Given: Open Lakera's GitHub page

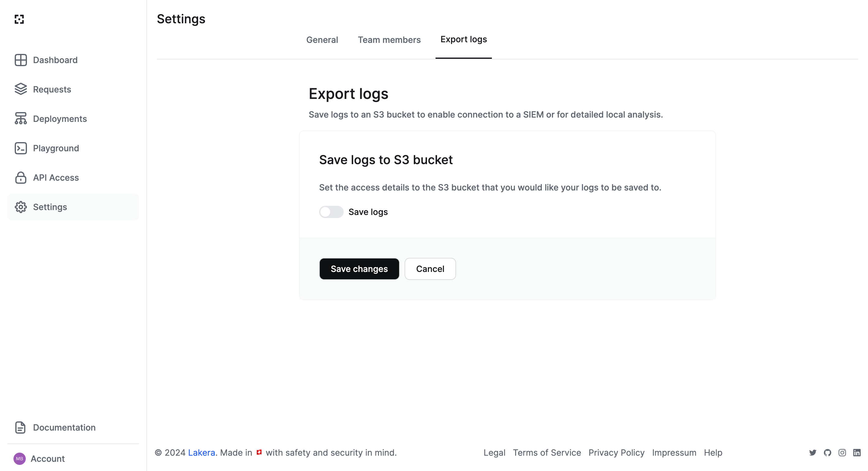Looking at the screenshot, I should [827, 452].
